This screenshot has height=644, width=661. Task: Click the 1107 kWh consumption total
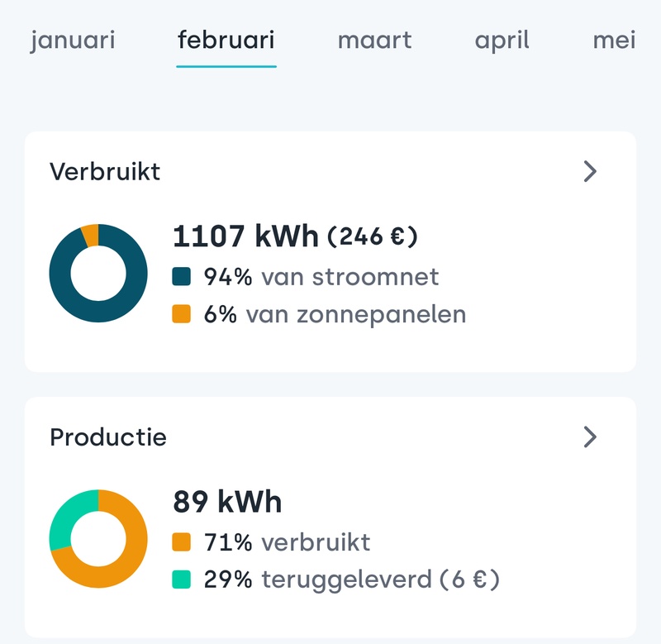[x=245, y=236]
